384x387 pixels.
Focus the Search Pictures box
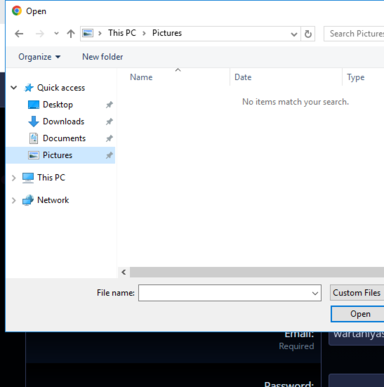pyautogui.click(x=354, y=34)
